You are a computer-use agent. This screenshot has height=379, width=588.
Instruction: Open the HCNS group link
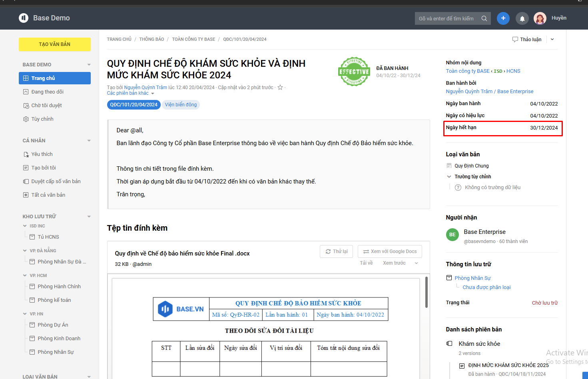513,71
